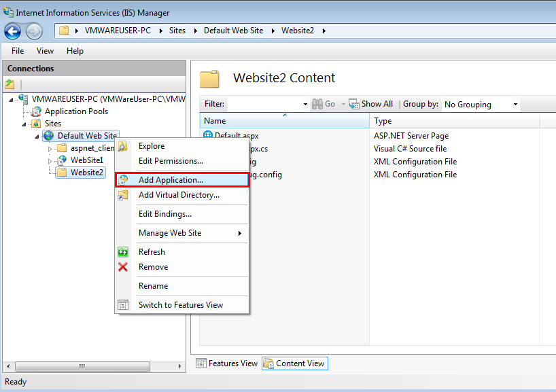Click the VMWAREUSER-PC server icon in tree

point(24,99)
